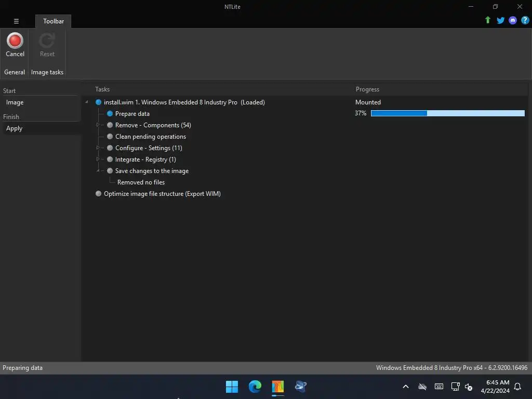Click the Save changes status dot
Viewport: 532px width, 399px height.
[110, 170]
